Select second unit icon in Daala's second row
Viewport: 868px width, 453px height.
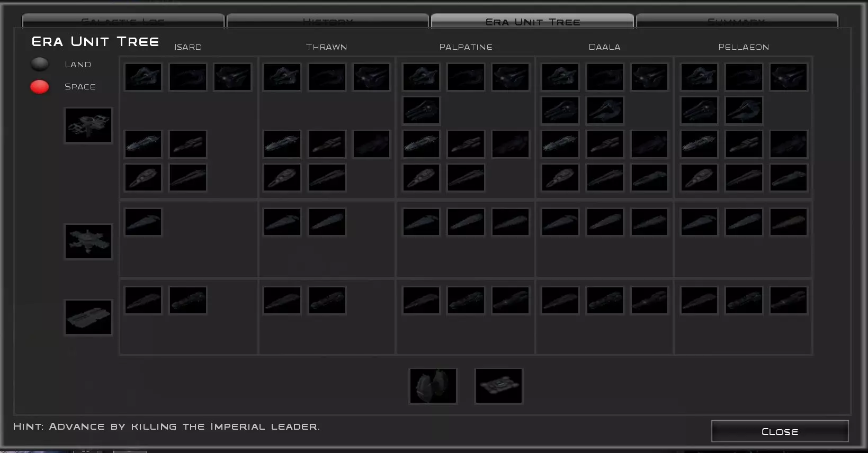[605, 111]
